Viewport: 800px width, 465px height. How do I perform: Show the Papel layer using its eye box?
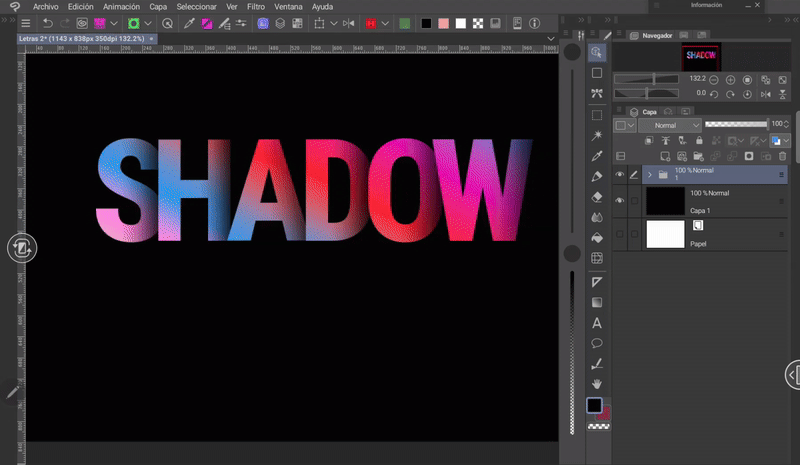[620, 234]
